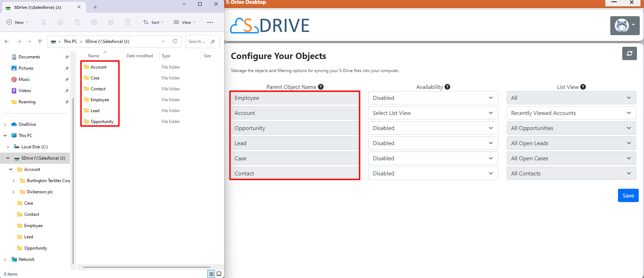Collapse the This PC tree node
The image size is (644, 278).
tap(5, 135)
